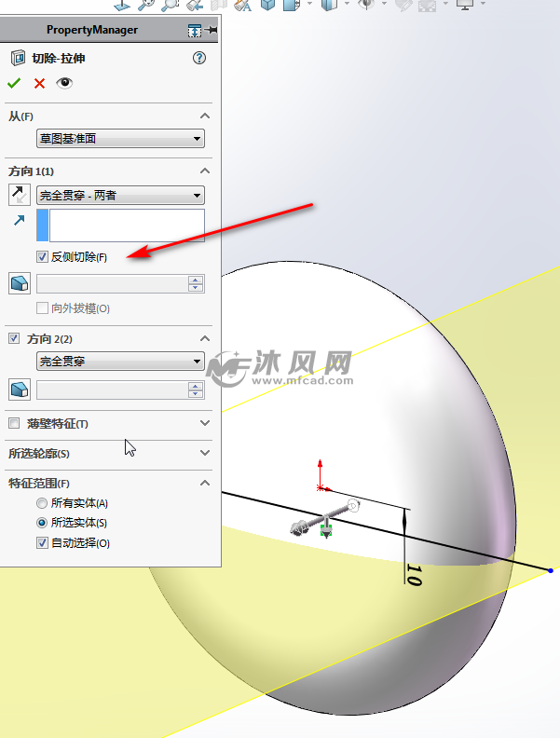Open direction 2 完全贯穿 dropdown
Image resolution: width=560 pixels, height=738 pixels.
point(120,362)
